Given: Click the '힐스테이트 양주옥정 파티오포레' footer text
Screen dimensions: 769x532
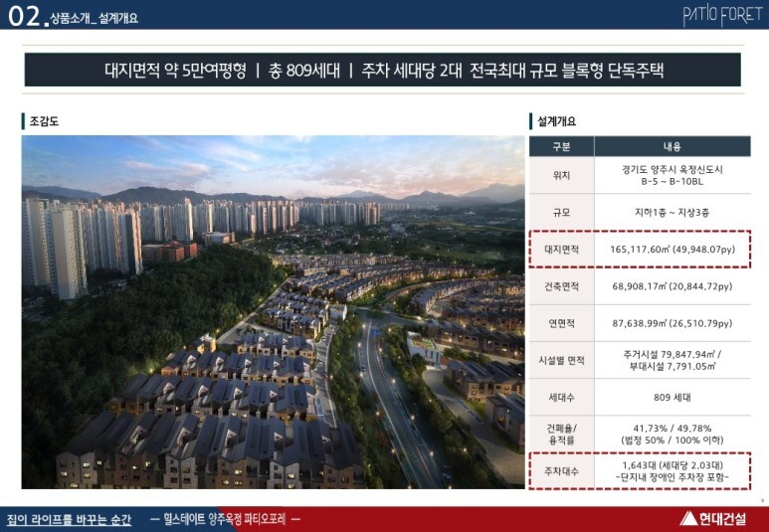Looking at the screenshot, I should (225, 519).
